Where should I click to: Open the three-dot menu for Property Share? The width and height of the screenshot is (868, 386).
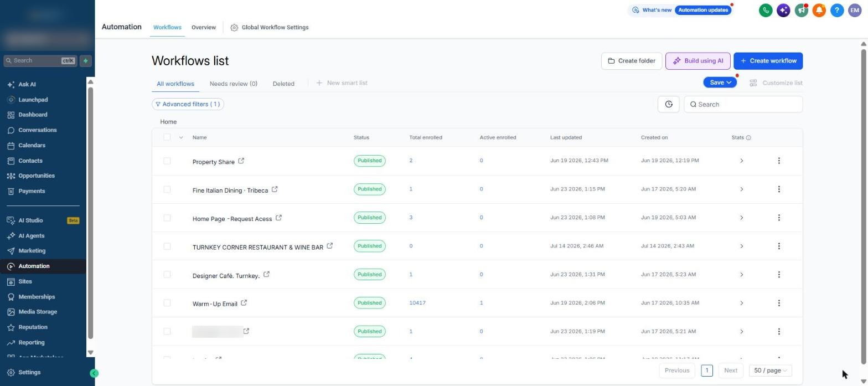tap(779, 161)
